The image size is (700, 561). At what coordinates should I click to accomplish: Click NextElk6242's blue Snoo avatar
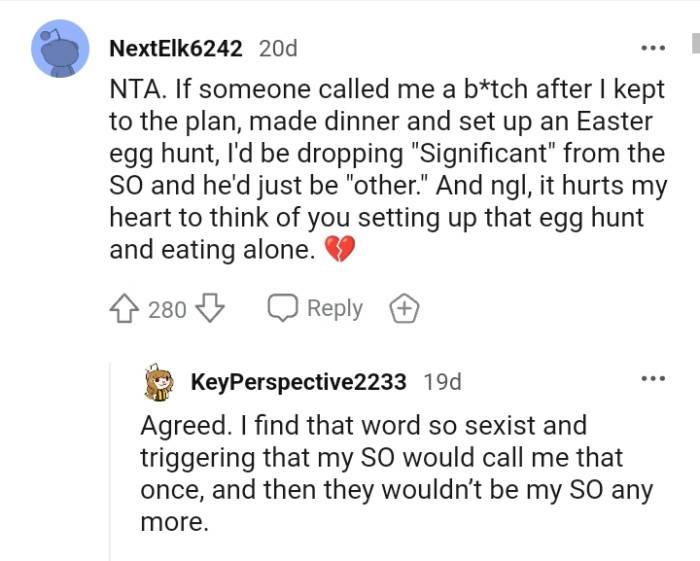point(61,49)
